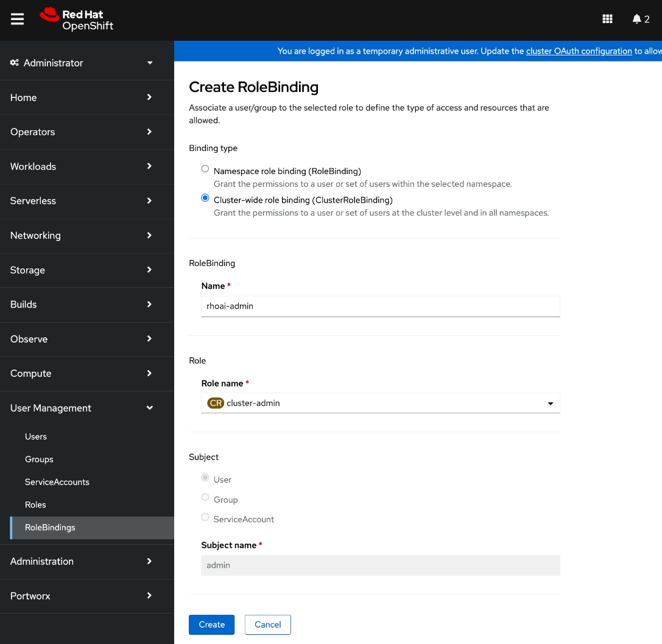Cancel the RoleBinding creation
662x644 pixels.
click(267, 625)
